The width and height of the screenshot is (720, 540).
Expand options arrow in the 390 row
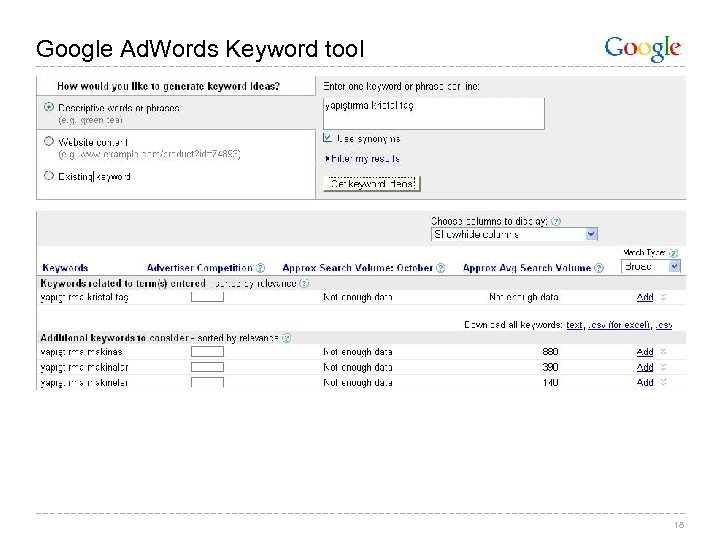coord(664,367)
